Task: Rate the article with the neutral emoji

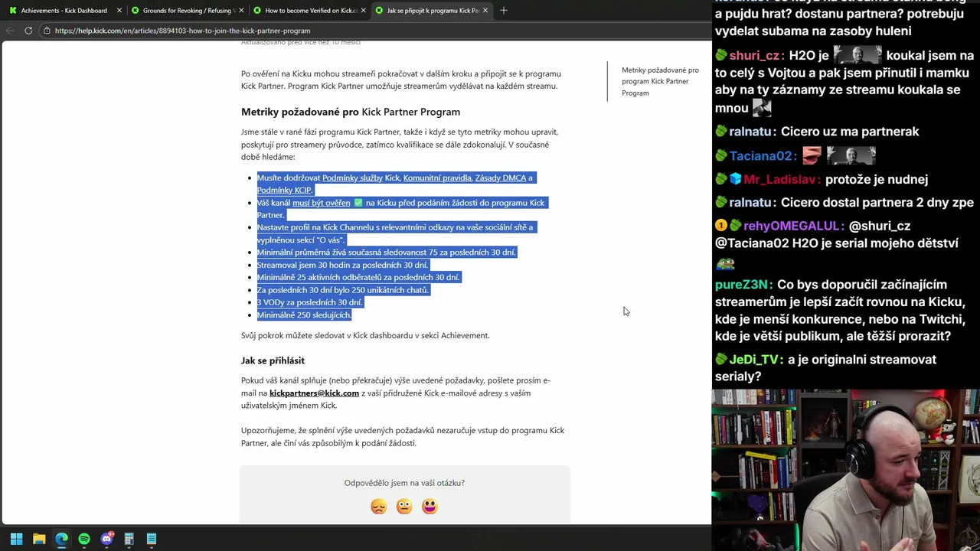Action: 404,507
